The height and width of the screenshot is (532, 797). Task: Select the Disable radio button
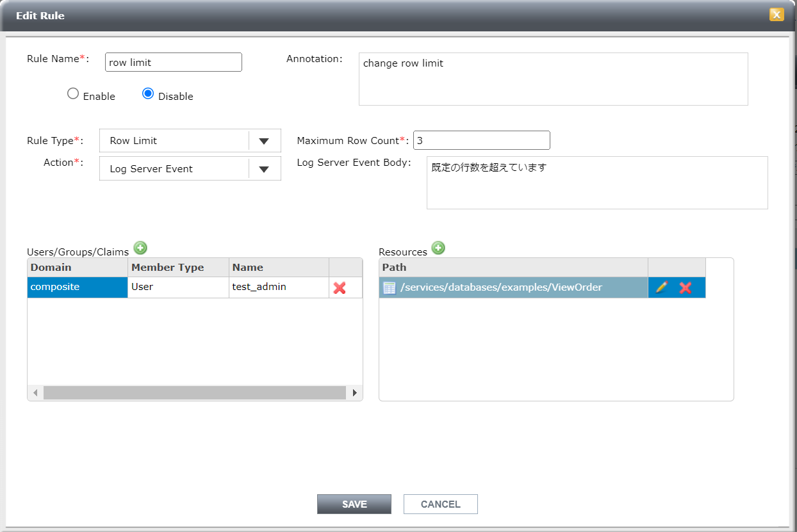pyautogui.click(x=148, y=93)
